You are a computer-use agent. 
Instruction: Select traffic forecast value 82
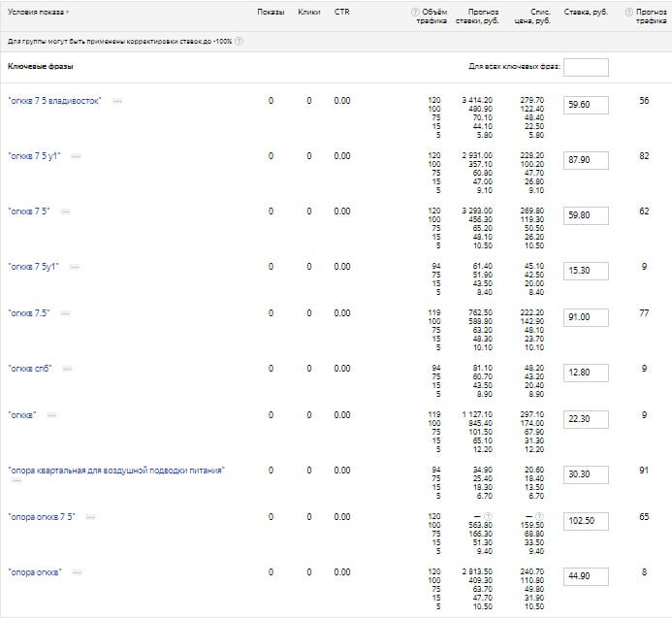[644, 156]
